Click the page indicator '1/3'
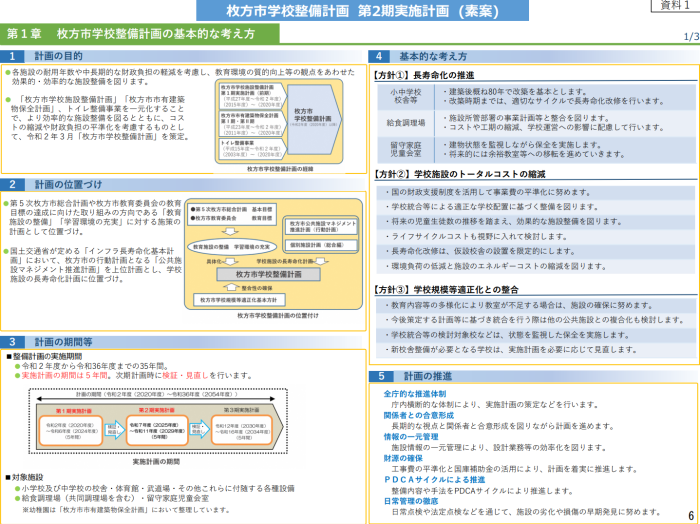 pyautogui.click(x=691, y=37)
